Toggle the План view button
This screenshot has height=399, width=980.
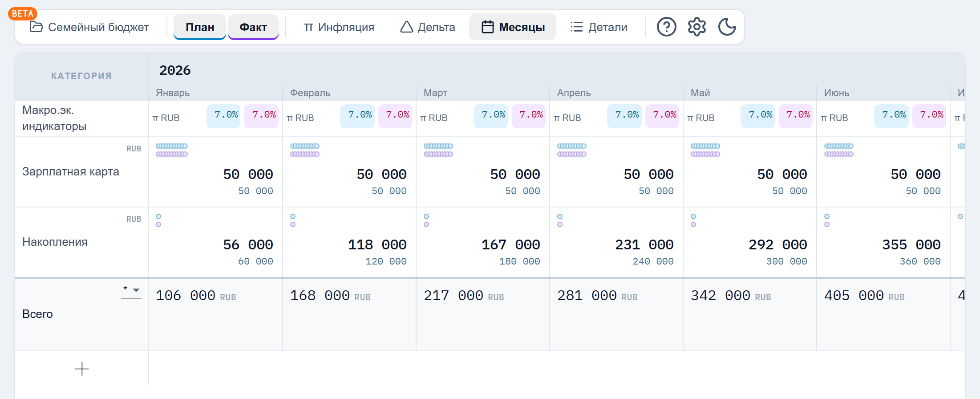point(200,27)
